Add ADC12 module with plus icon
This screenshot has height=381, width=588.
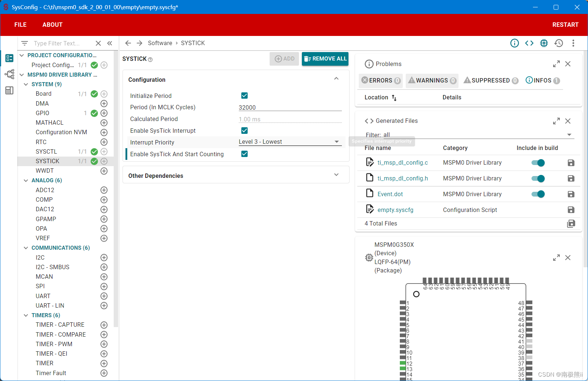[104, 190]
